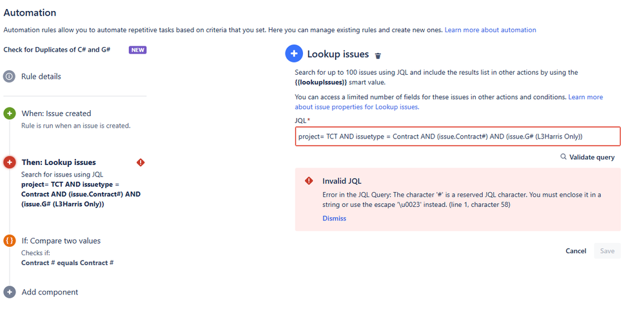This screenshot has height=321, width=644.
Task: Open Learn more about issue properties link
Action: [x=449, y=102]
